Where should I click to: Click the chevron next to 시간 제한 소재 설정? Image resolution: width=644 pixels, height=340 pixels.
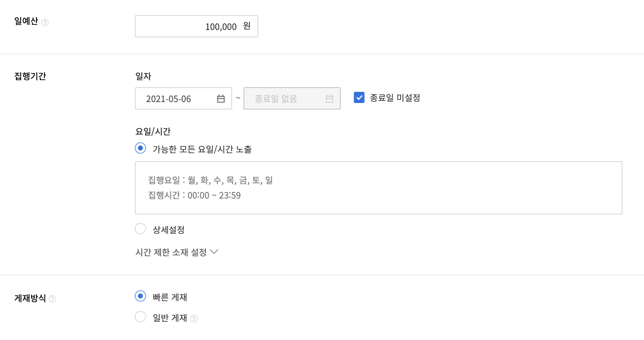214,251
